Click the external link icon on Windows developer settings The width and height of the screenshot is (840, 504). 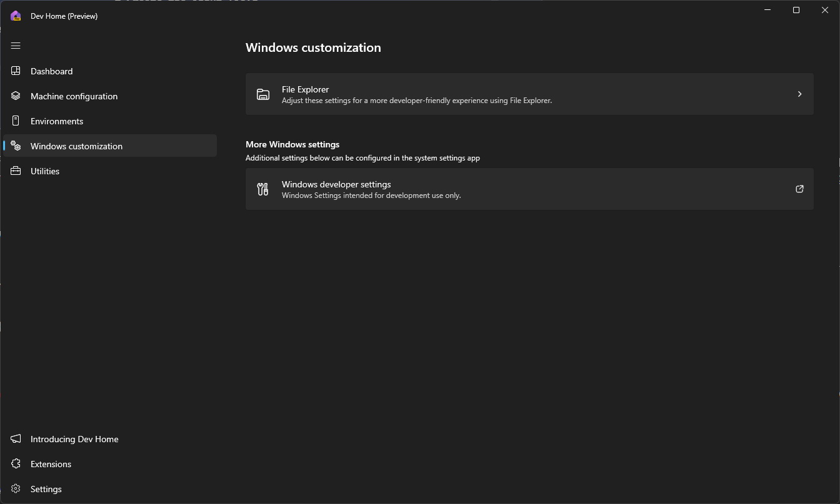click(x=799, y=189)
